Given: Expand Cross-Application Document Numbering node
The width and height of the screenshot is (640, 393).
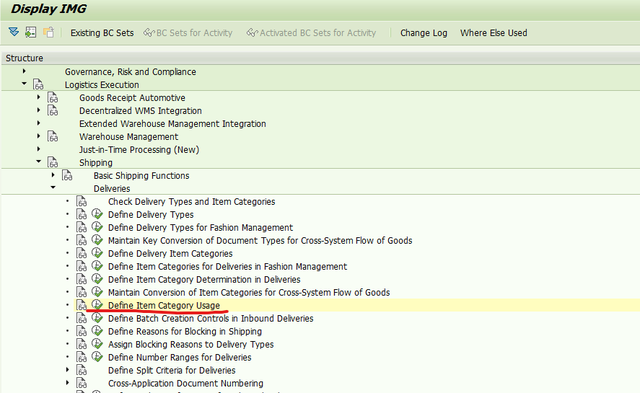Looking at the screenshot, I should click(x=68, y=383).
